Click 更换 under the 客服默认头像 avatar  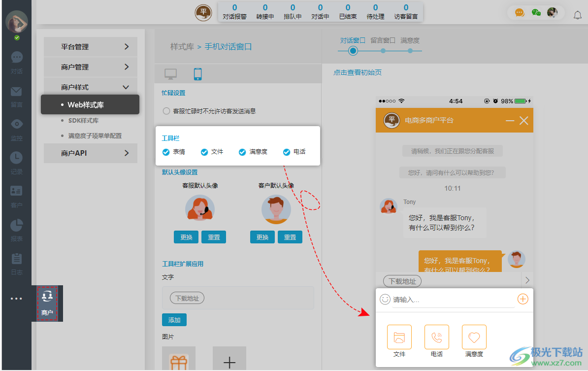pos(186,237)
